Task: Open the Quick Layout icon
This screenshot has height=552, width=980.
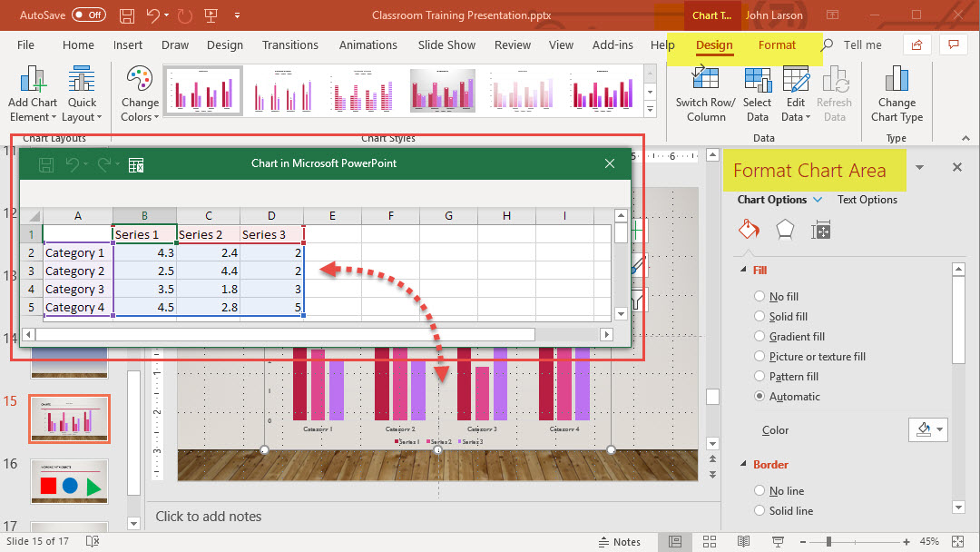Action: pyautogui.click(x=82, y=81)
